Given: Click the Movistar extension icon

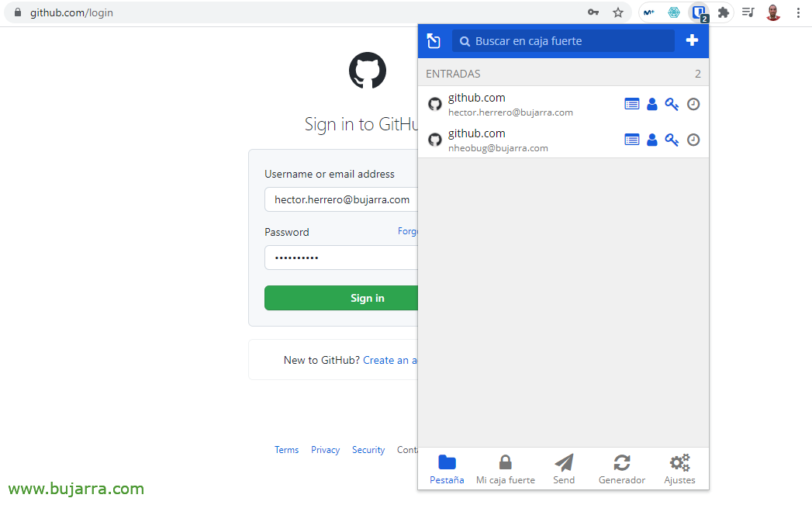Looking at the screenshot, I should click(x=649, y=12).
